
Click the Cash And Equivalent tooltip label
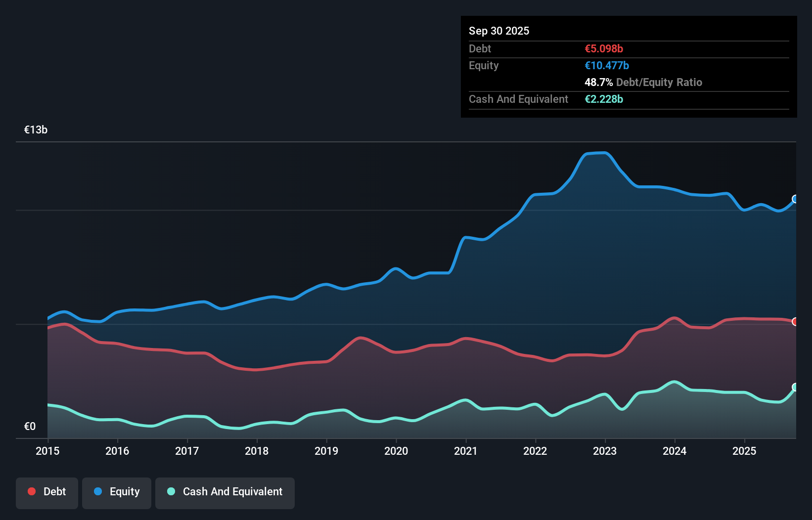(x=518, y=99)
